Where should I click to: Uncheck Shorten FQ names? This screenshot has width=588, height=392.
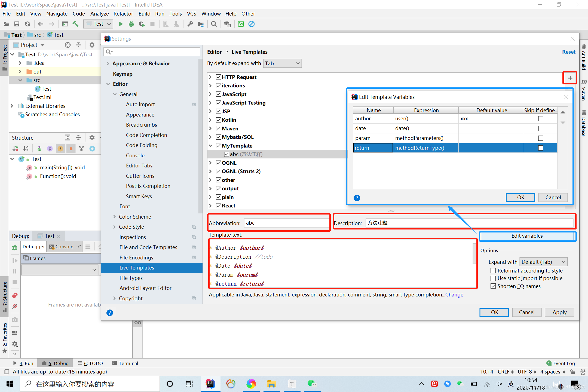point(493,286)
